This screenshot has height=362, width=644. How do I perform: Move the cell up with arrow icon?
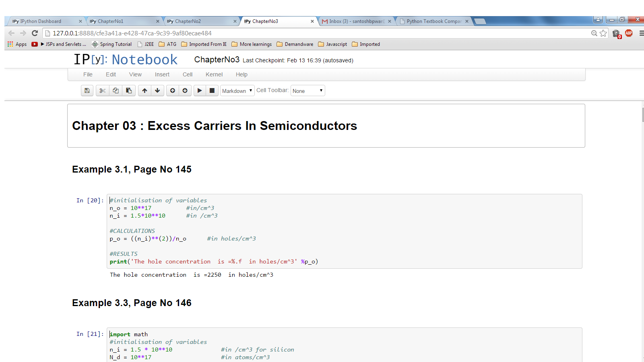[x=144, y=90]
